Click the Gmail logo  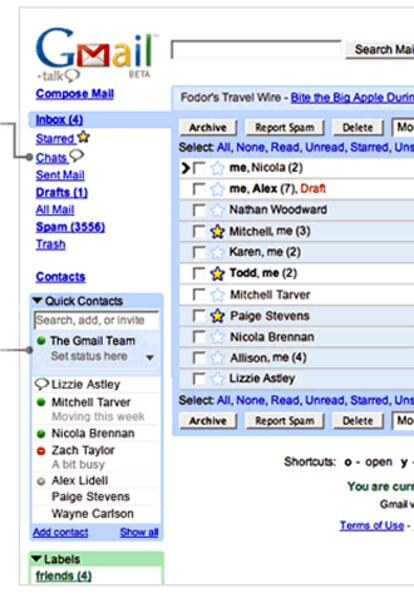(97, 53)
